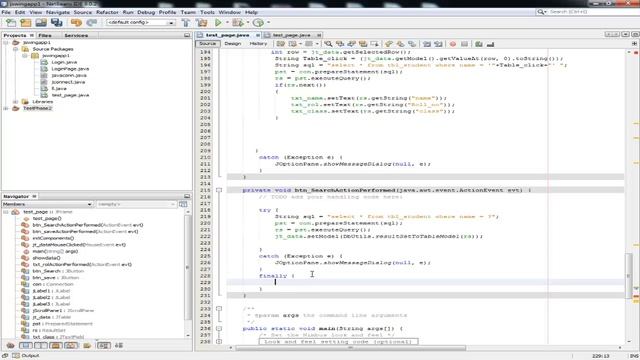This screenshot has height=360, width=640.
Task: Click the red Start Macro Recording icon
Action: [x=453, y=44]
